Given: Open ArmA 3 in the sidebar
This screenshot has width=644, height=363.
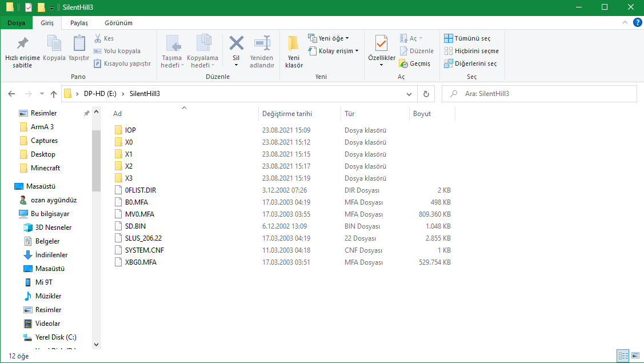Looking at the screenshot, I should (42, 126).
